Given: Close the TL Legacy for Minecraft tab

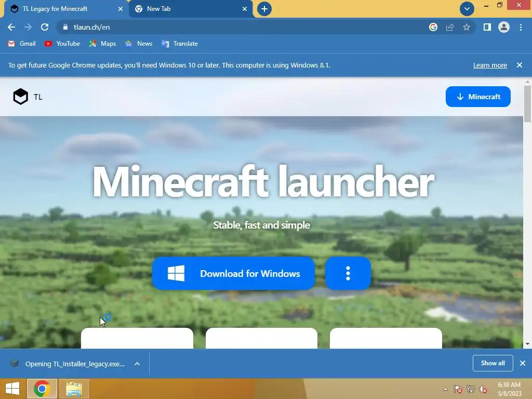Looking at the screenshot, I should 121,9.
